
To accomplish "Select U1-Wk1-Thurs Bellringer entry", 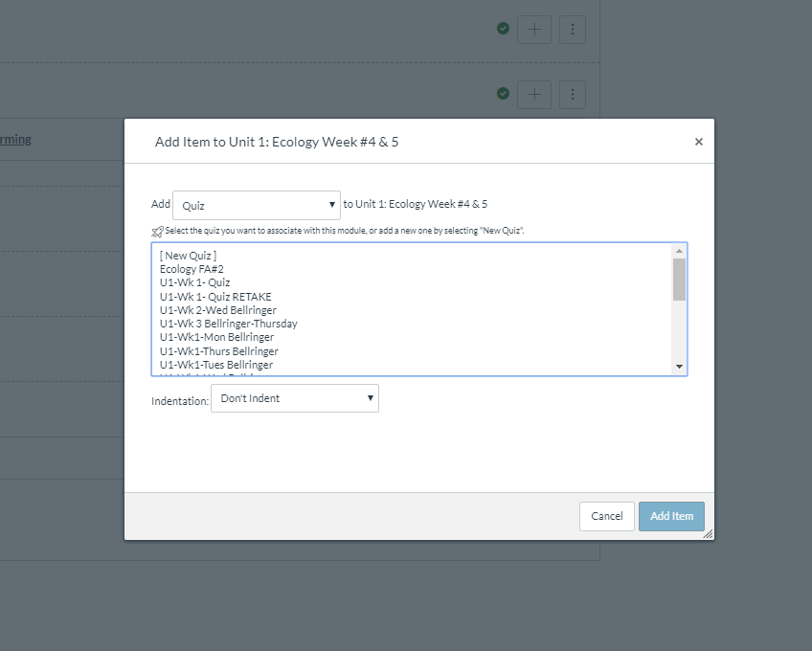I will [x=218, y=351].
